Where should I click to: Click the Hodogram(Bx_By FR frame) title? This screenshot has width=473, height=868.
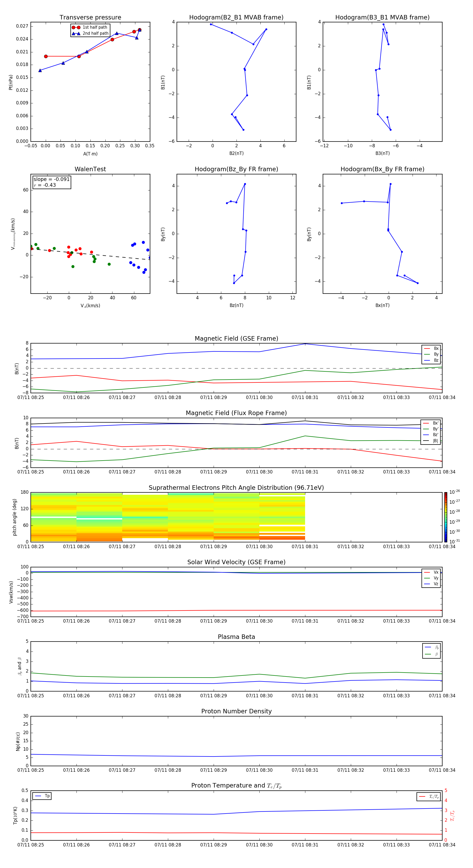click(382, 169)
